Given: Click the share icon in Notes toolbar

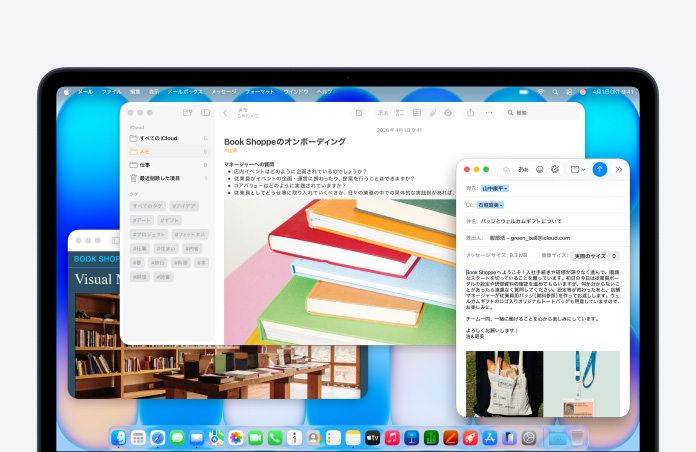Looking at the screenshot, I should tap(471, 113).
